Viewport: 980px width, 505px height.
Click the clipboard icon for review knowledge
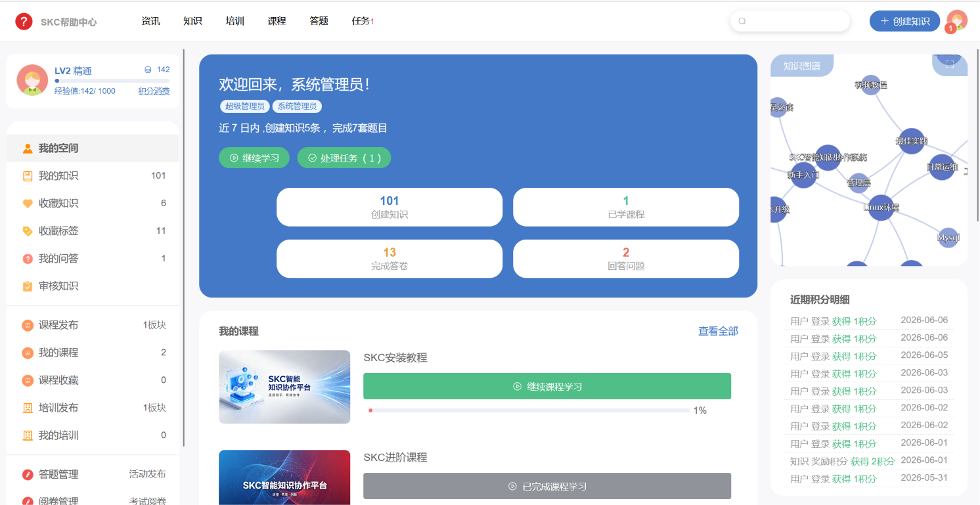pos(28,286)
